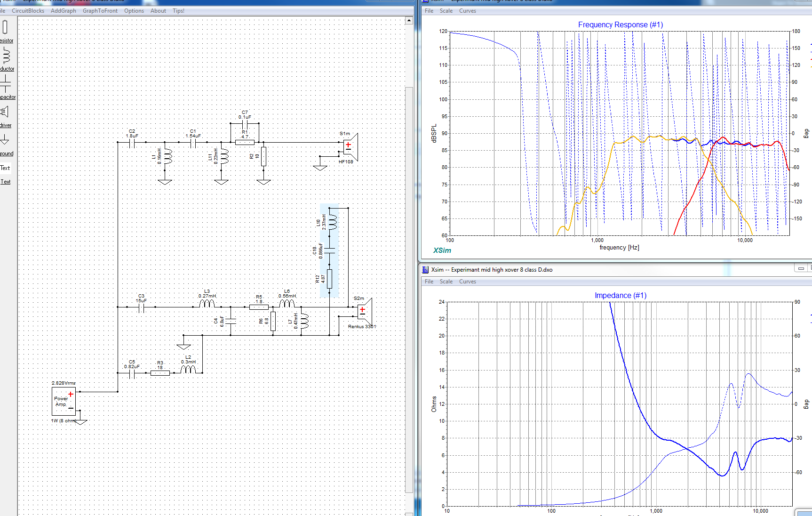812x516 pixels.
Task: Select inductor L3 0.27mH in the schematic
Action: tap(207, 303)
